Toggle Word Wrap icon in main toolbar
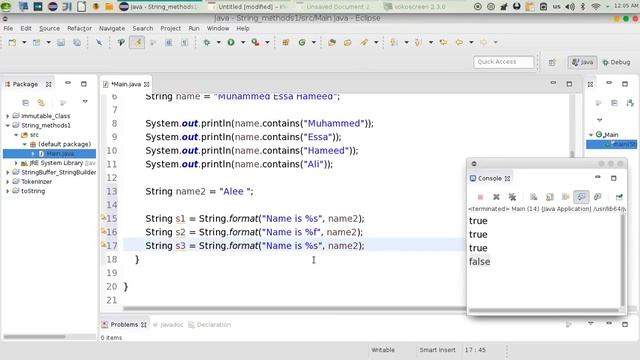Viewport: 640px width, 360px height. (x=169, y=42)
